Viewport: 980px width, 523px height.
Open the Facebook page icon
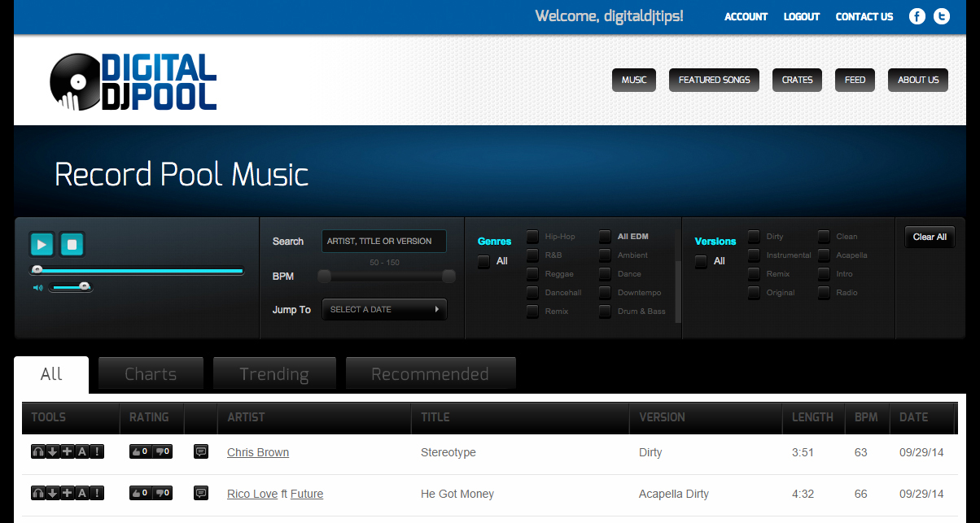(x=917, y=16)
